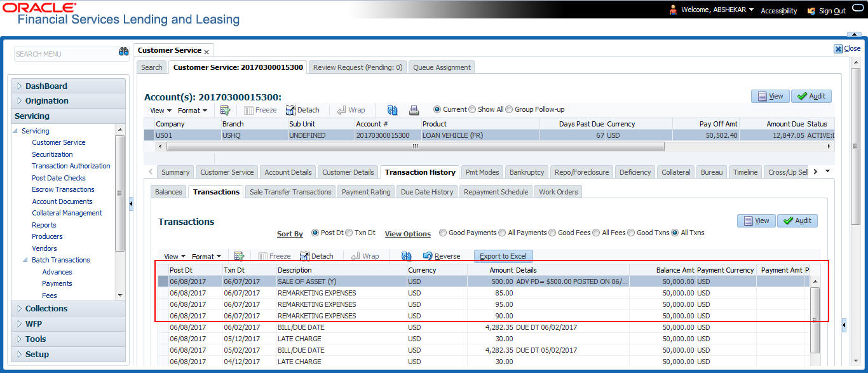Open Escrow Transactions in Servicing menu
Viewport: 868px width, 373px height.
click(63, 189)
